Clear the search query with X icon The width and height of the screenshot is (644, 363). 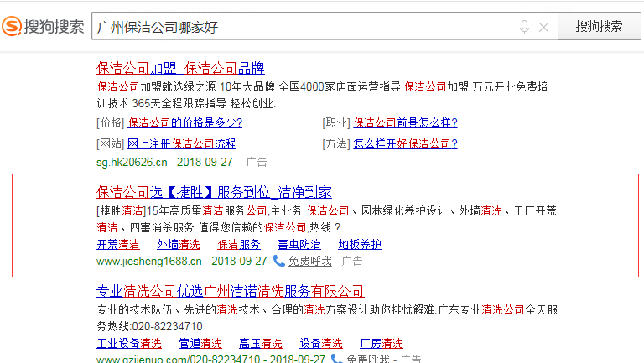point(543,27)
